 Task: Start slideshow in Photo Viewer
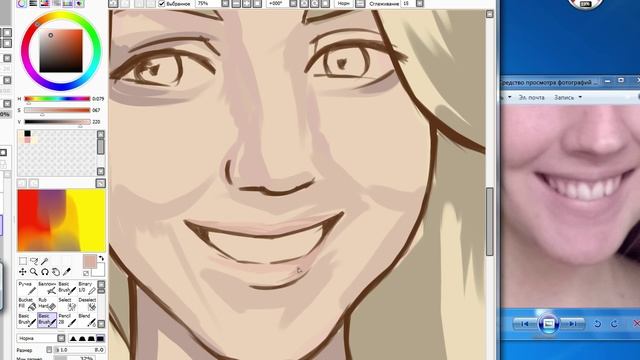coord(548,324)
